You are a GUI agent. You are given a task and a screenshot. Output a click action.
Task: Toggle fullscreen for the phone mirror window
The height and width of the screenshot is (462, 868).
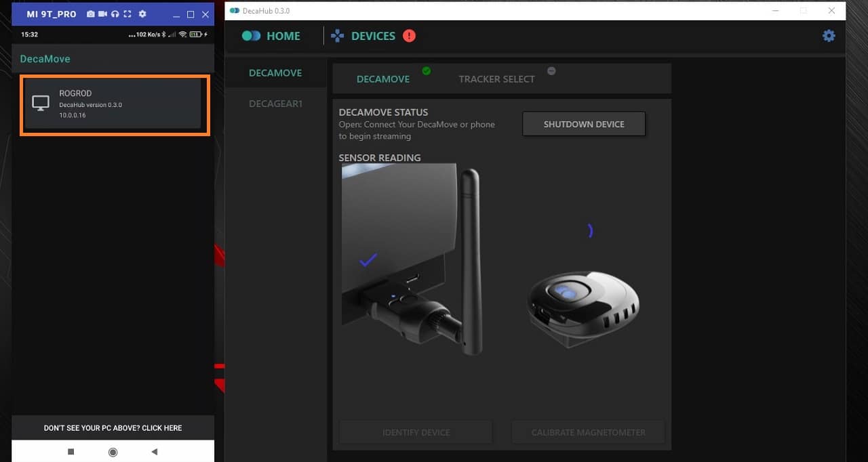tap(127, 14)
